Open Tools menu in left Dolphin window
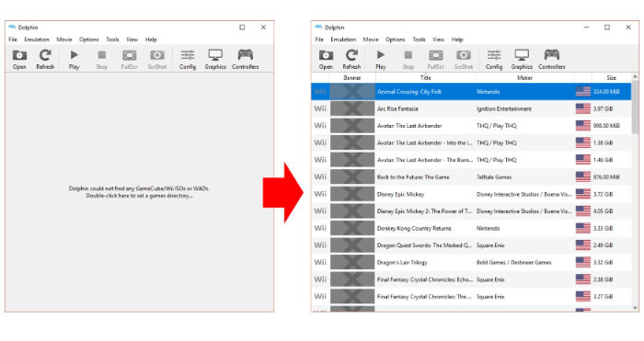Image resolution: width=644 pixels, height=341 pixels. coord(112,40)
